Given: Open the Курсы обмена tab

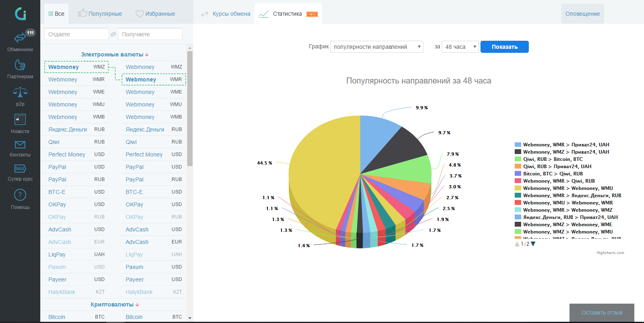Looking at the screenshot, I should click(226, 14).
